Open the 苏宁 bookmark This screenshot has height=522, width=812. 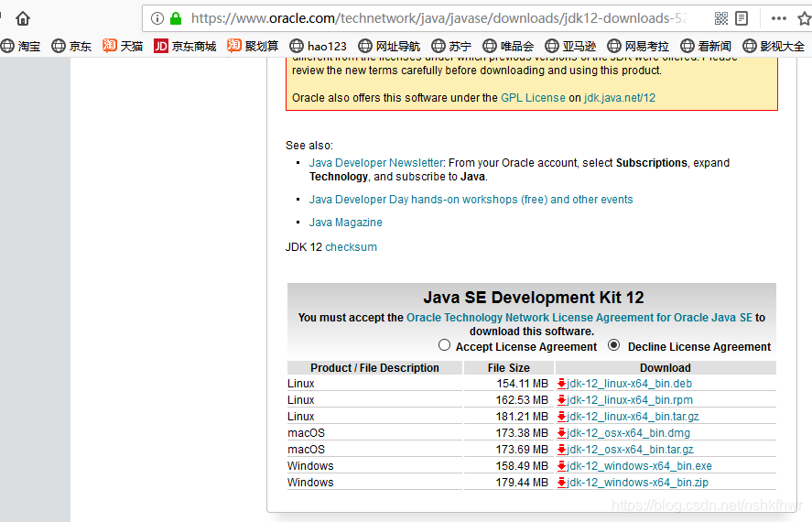[451, 46]
